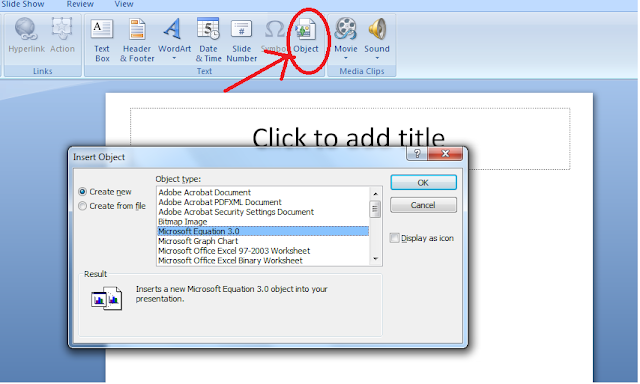
Task: Click the Sound speaker icon
Action: point(377,29)
